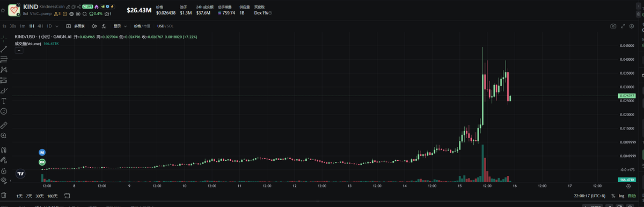Toggle magnet mode for drawings
Viewport: 644px width, 207px height.
pos(4,149)
